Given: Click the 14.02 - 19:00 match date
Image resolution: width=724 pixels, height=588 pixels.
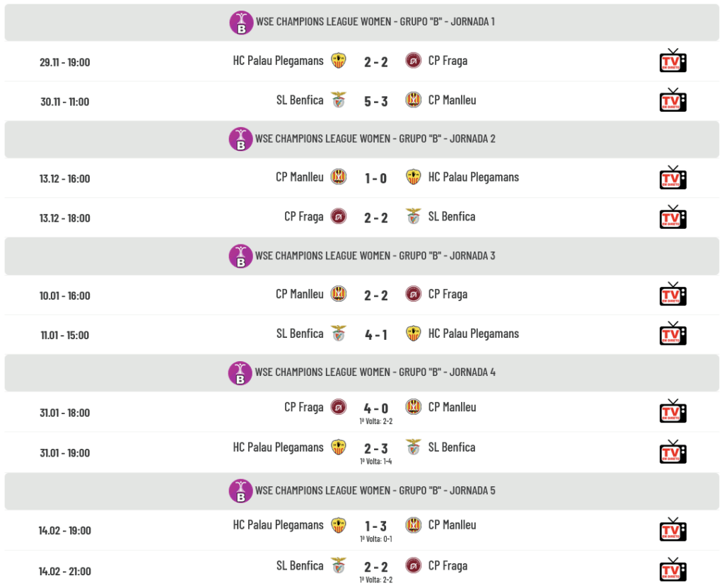Looking at the screenshot, I should (64, 531).
